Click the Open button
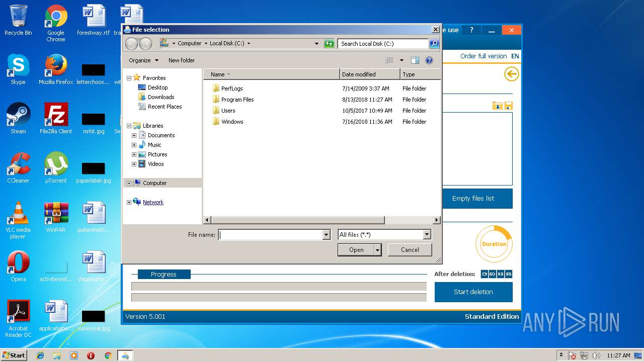Screen dimensions: 644x362 tap(356, 250)
